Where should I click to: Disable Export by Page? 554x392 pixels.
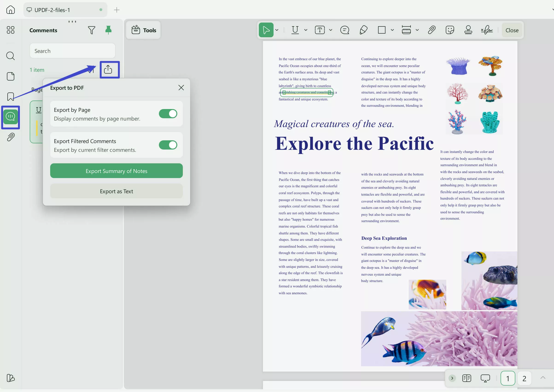(168, 114)
